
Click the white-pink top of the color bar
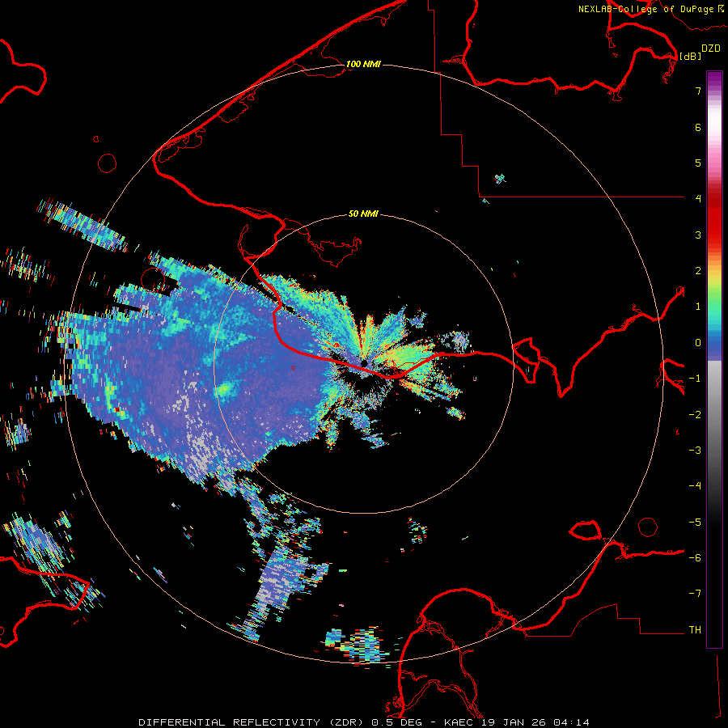click(714, 118)
